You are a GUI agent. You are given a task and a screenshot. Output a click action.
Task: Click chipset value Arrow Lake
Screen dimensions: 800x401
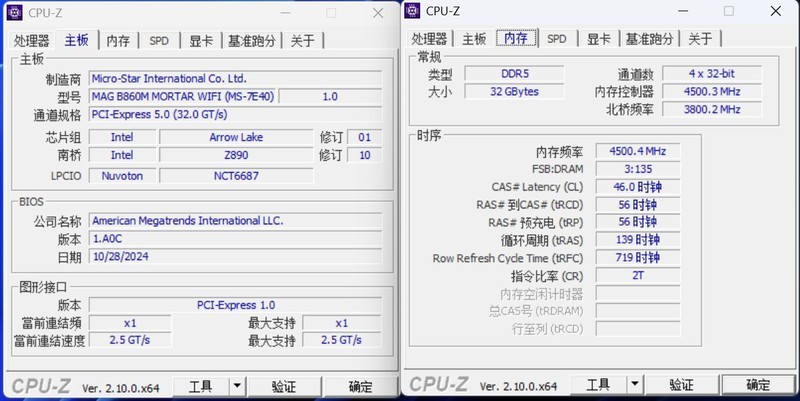tap(236, 137)
